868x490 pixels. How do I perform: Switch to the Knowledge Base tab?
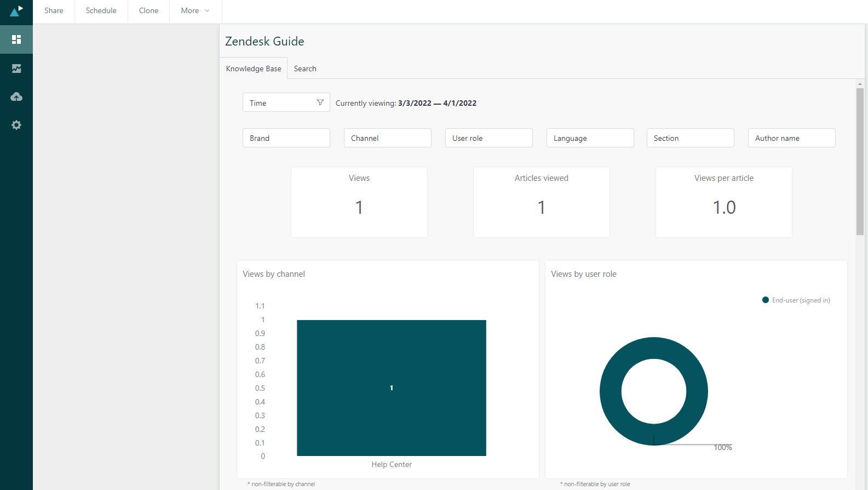[254, 69]
